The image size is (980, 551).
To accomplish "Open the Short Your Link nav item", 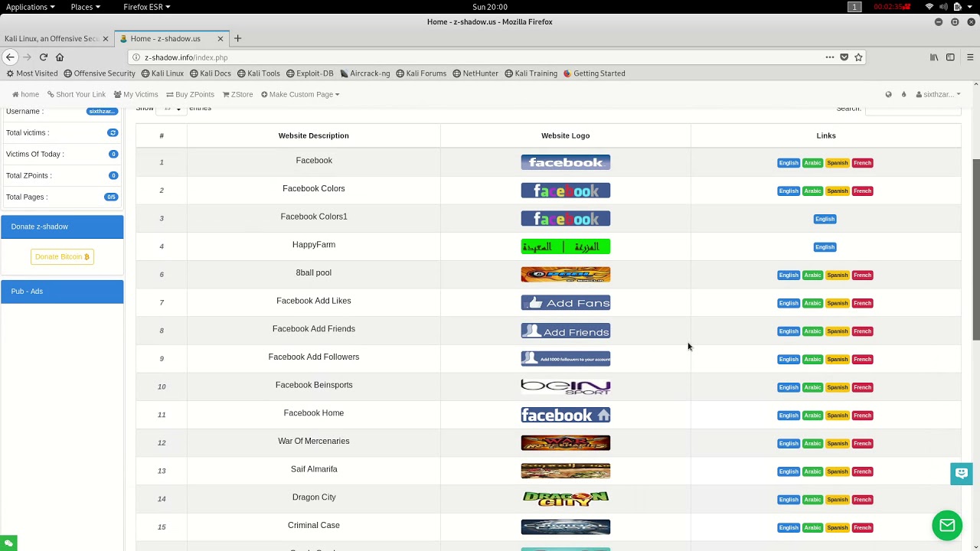I will (x=77, y=95).
